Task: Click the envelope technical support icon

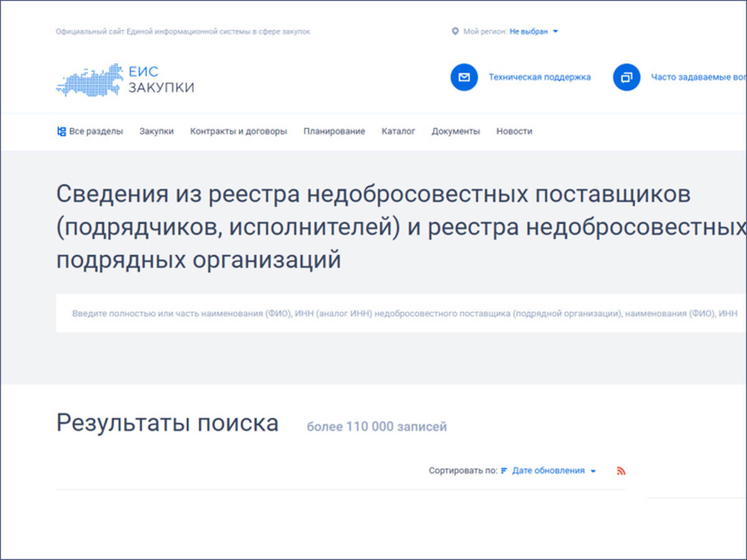Action: pyautogui.click(x=464, y=78)
